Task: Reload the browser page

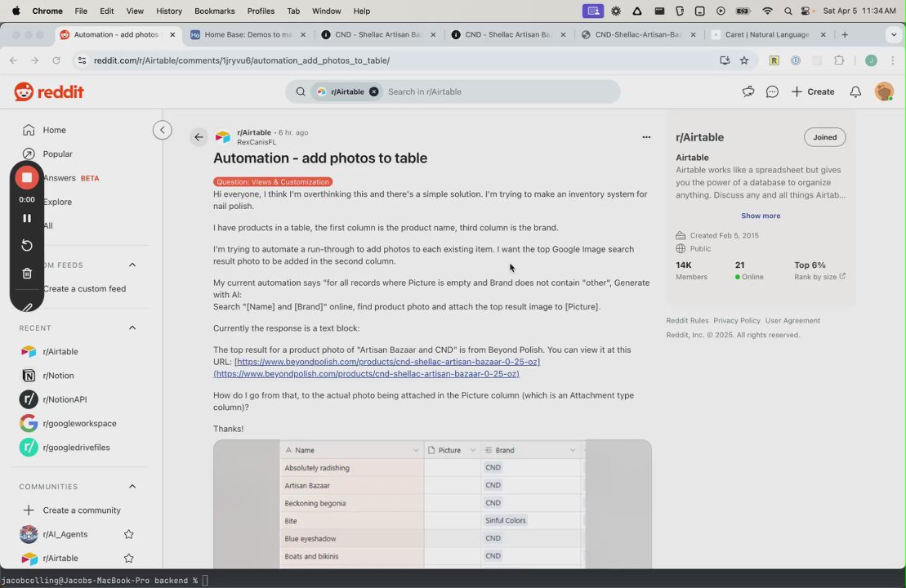Action: click(x=56, y=60)
